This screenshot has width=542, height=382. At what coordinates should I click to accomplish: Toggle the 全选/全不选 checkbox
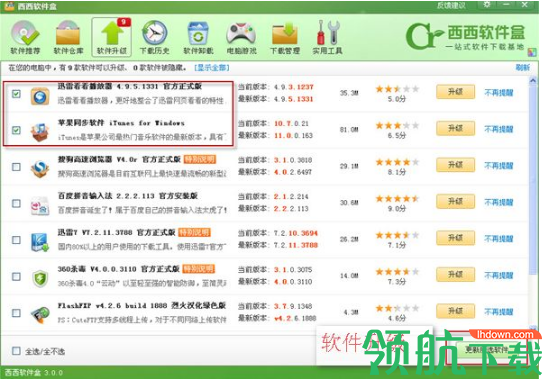[16, 351]
